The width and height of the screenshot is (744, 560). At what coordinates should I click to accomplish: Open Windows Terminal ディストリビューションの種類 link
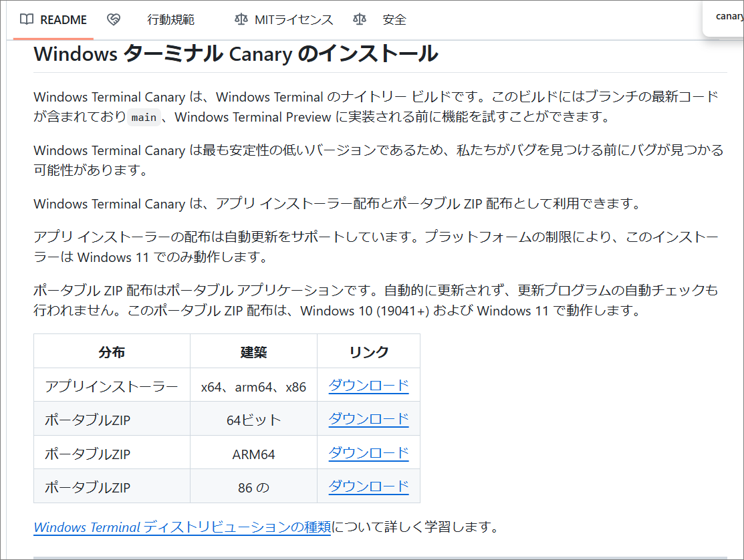click(x=182, y=527)
